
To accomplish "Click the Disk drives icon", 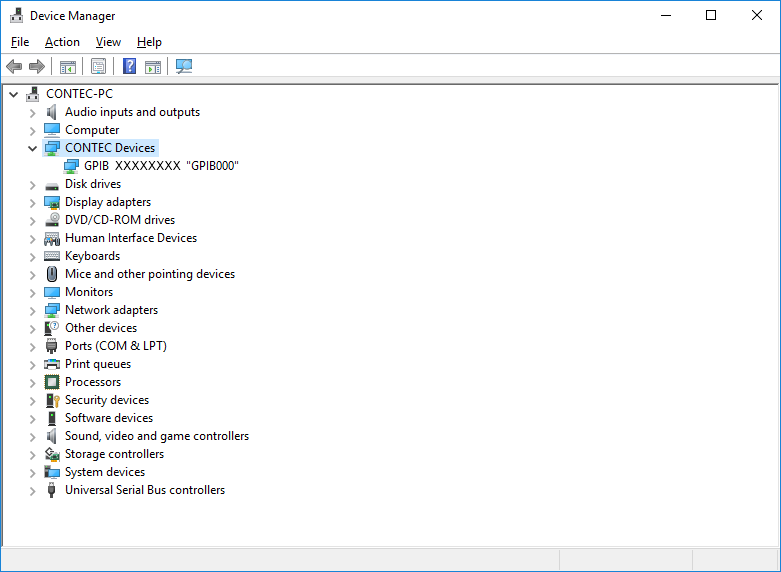I will point(52,186).
